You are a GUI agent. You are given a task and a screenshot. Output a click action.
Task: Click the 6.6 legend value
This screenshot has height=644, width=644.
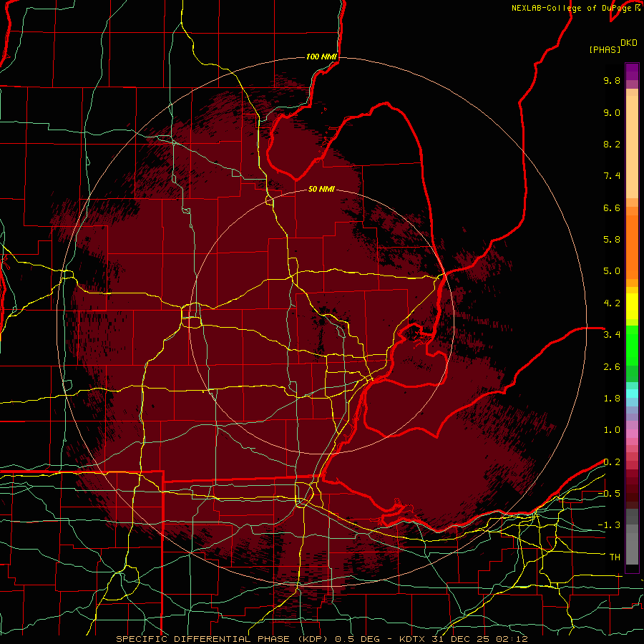tap(612, 208)
